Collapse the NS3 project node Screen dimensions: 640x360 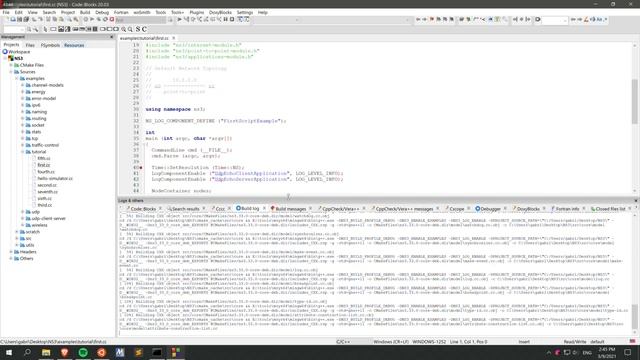click(5, 58)
